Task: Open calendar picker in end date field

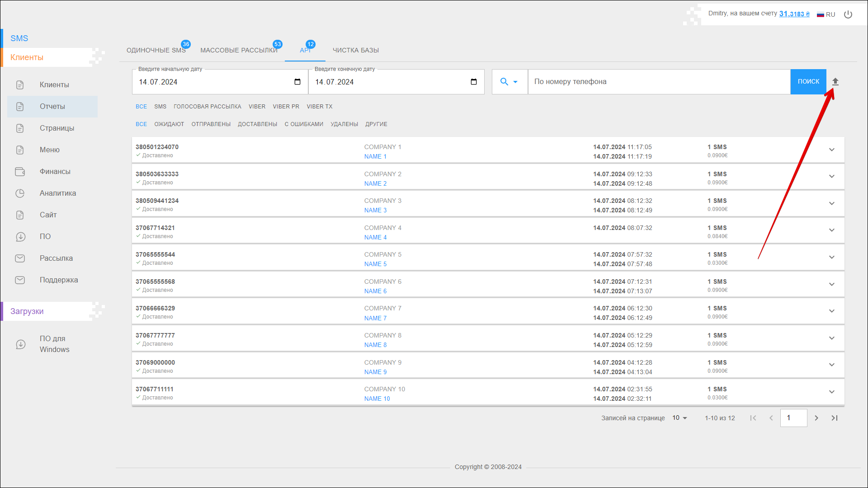Action: coord(473,82)
